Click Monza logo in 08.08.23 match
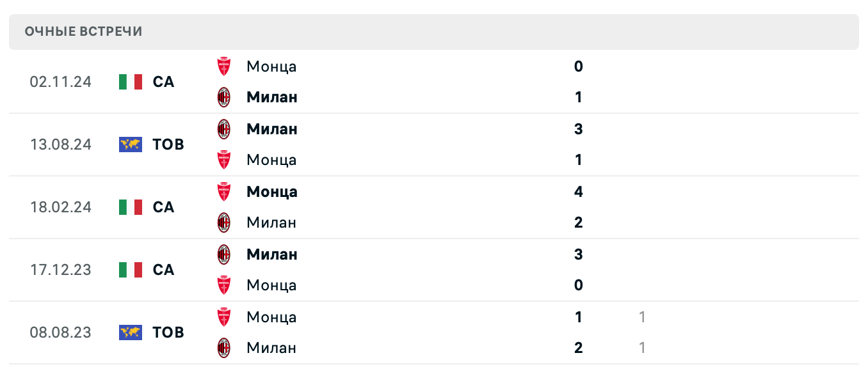 [x=223, y=317]
